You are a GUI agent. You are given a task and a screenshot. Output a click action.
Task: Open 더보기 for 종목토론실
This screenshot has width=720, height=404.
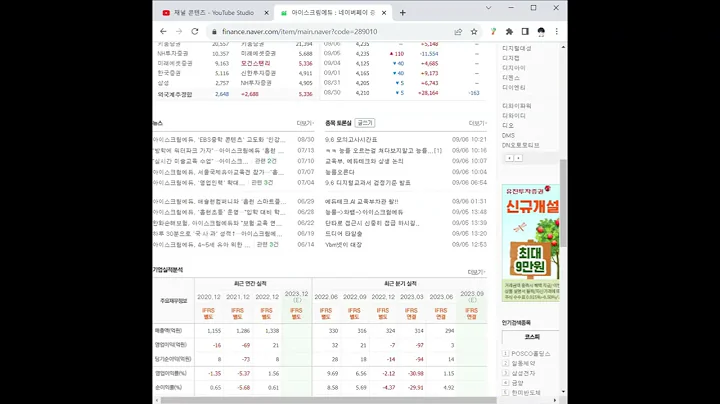pyautogui.click(x=478, y=123)
